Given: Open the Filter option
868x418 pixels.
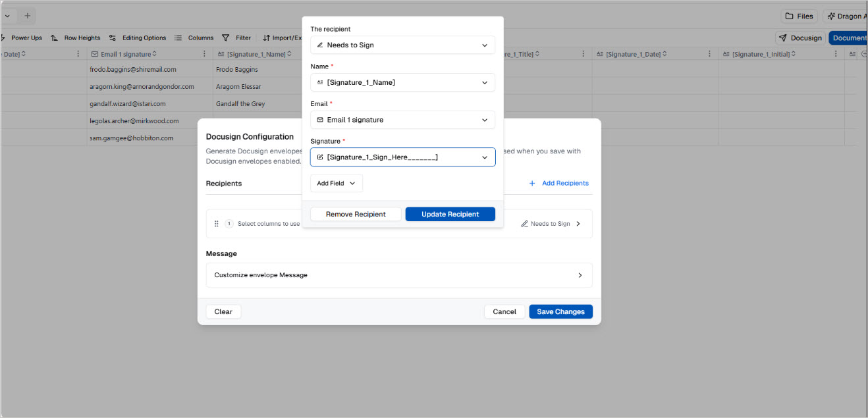Looking at the screenshot, I should tap(236, 38).
